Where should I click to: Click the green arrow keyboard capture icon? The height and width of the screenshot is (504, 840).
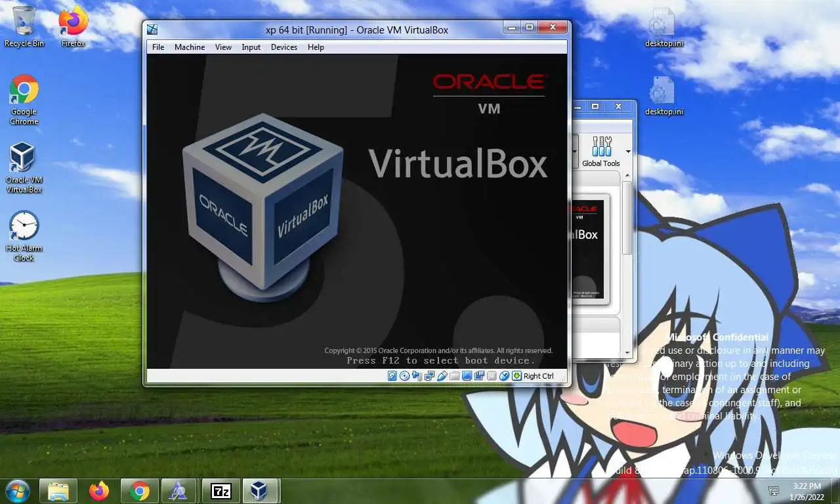(516, 376)
